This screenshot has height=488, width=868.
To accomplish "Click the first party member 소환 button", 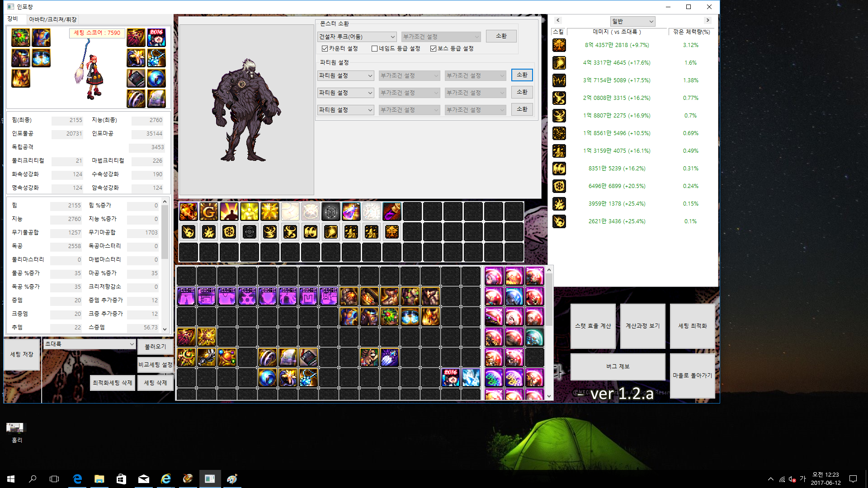I will click(522, 75).
